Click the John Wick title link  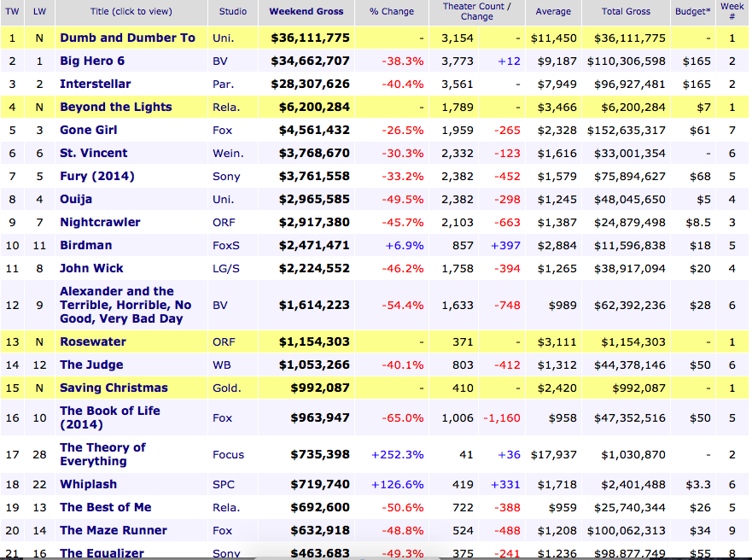pyautogui.click(x=91, y=268)
